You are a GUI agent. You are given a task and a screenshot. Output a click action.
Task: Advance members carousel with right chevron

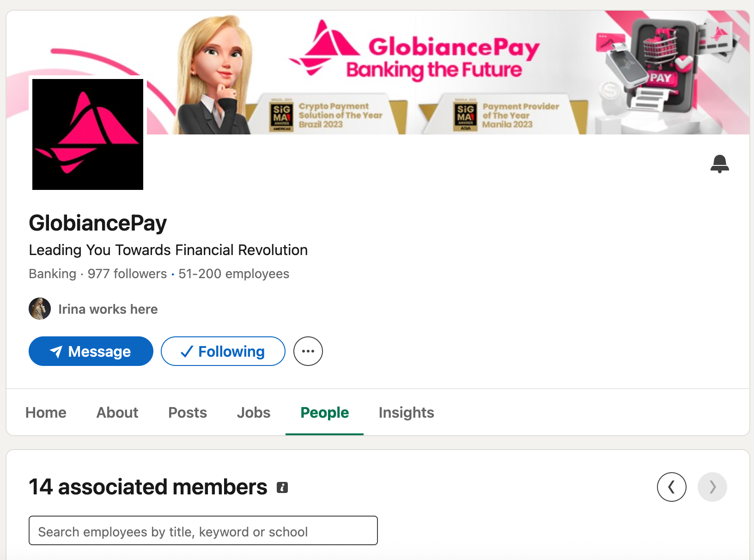712,487
